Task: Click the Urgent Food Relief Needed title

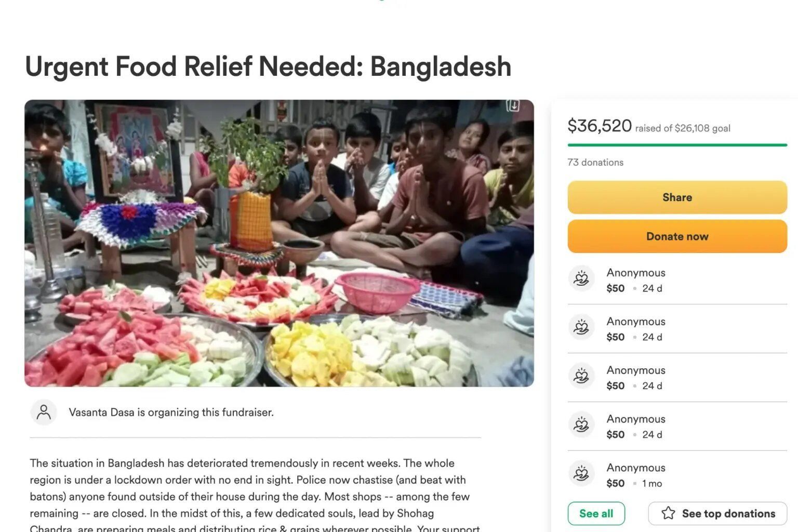Action: click(x=268, y=66)
